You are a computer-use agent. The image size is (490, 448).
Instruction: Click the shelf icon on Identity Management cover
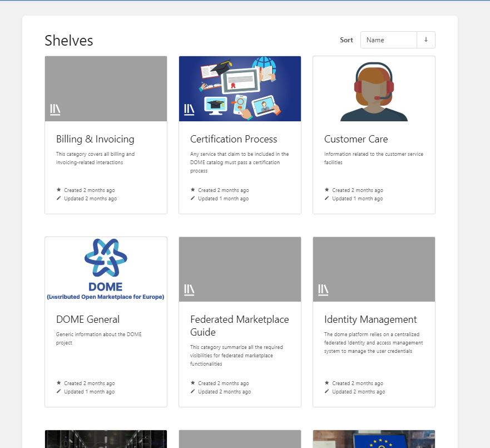[323, 290]
